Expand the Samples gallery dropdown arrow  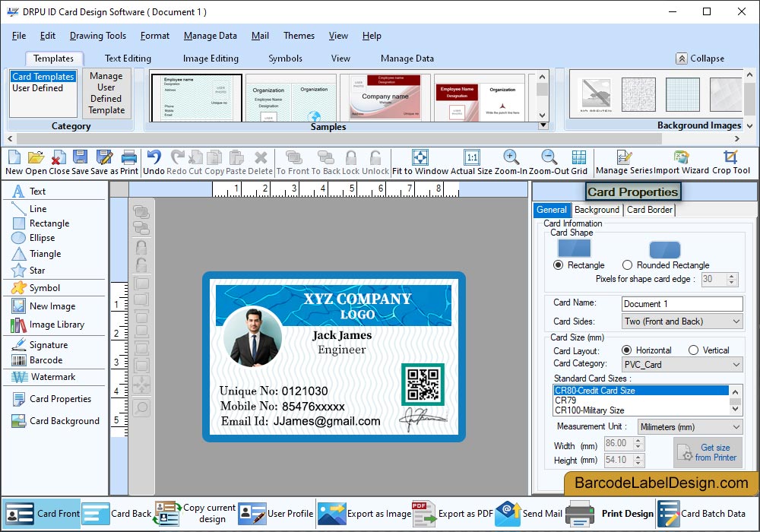point(543,125)
